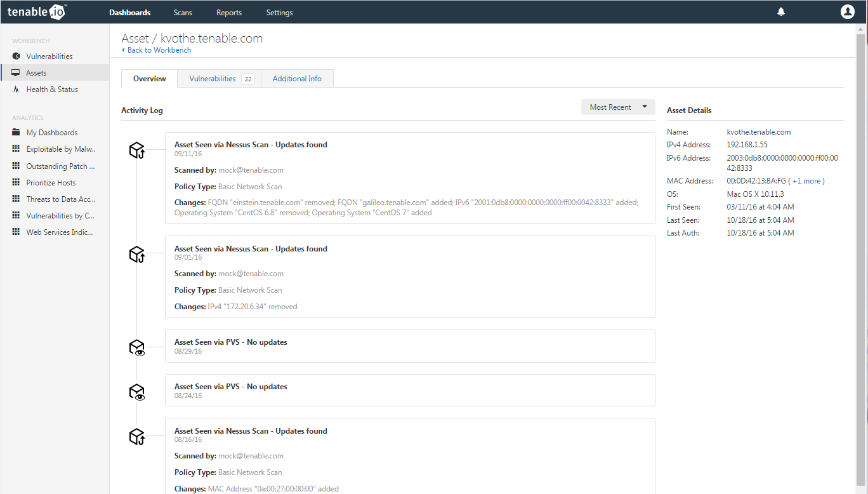868x494 pixels.
Task: Click the PVS eye icon for 08/24/16 entry
Action: click(137, 392)
